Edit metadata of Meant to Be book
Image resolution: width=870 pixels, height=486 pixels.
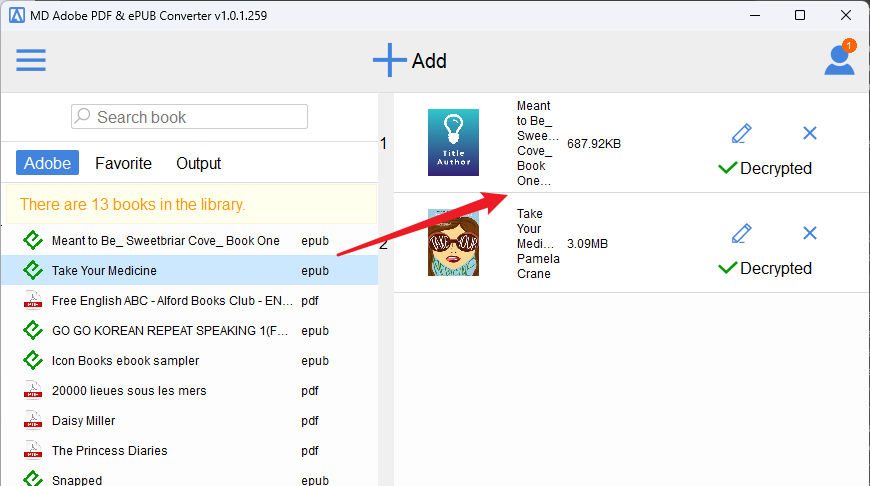pos(741,133)
